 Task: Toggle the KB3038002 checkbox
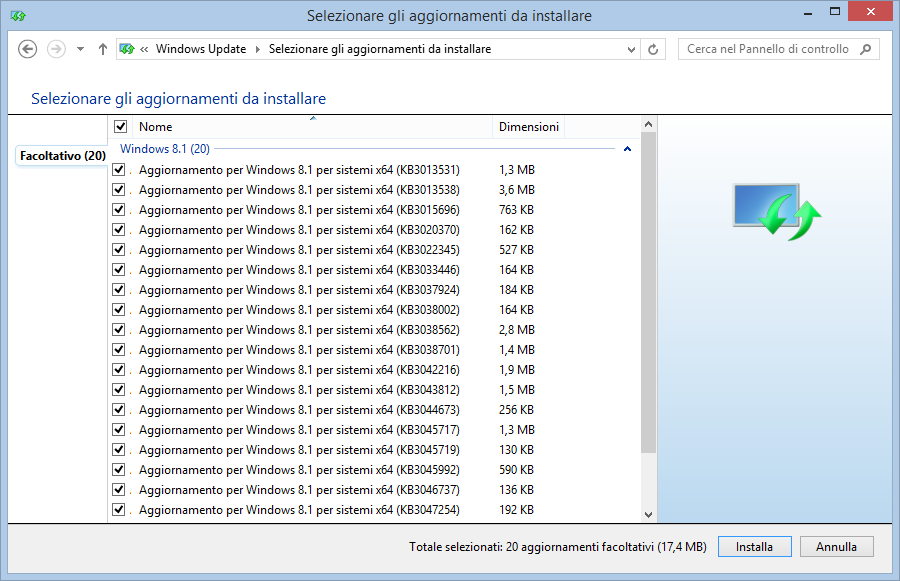coord(119,309)
